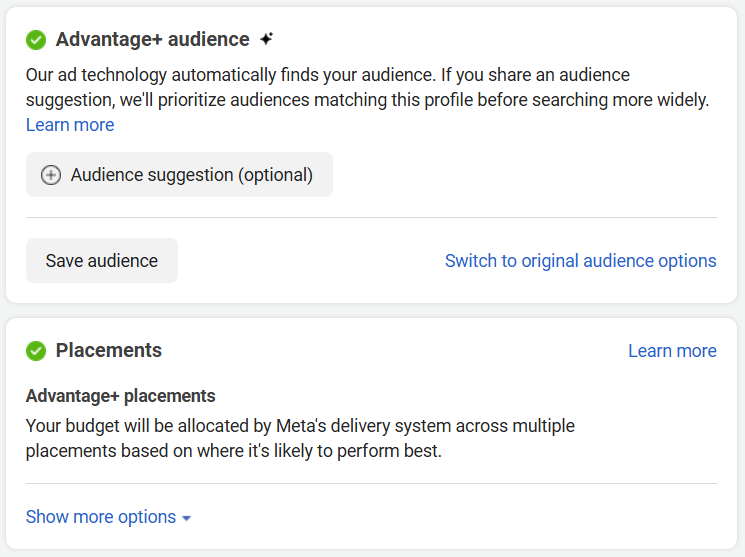
Task: Click the divider line above Show more options
Action: click(x=371, y=484)
